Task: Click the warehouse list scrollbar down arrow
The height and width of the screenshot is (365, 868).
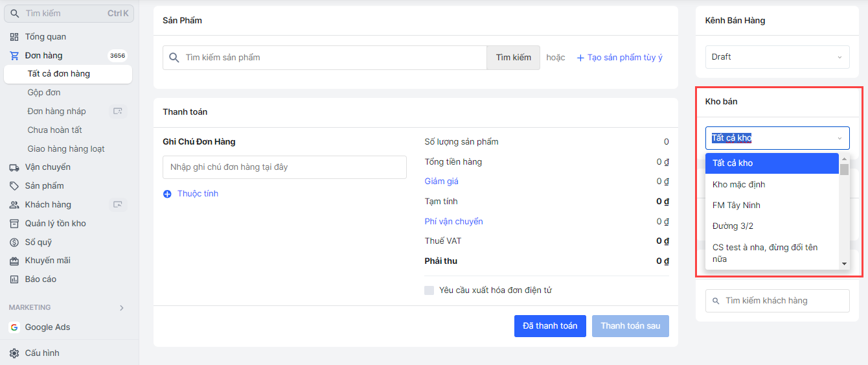Action: 844,264
